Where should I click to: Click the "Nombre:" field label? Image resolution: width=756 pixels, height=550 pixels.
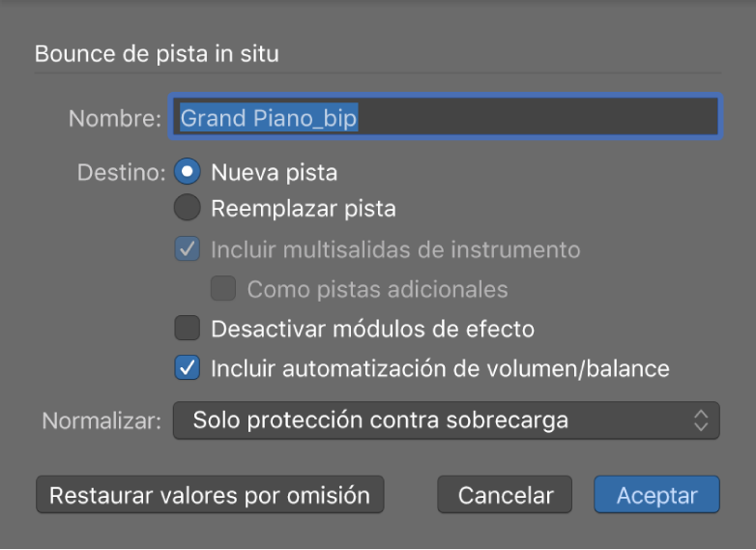(x=115, y=119)
